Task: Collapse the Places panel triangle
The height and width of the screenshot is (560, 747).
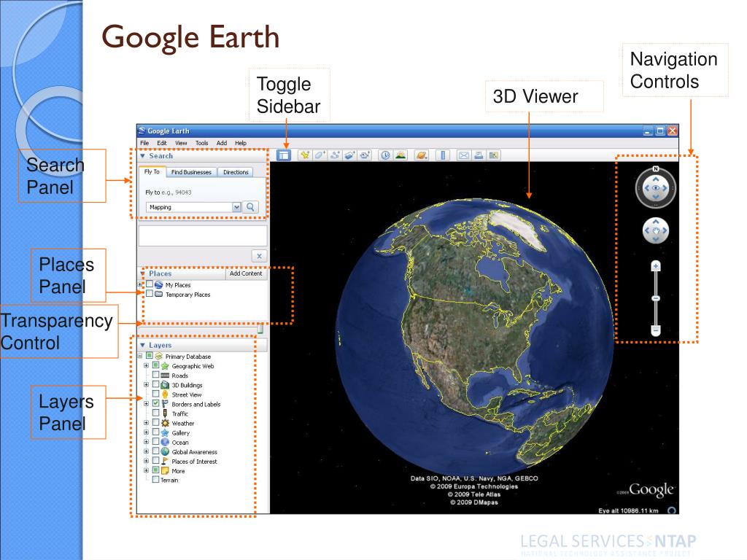Action: 142,273
